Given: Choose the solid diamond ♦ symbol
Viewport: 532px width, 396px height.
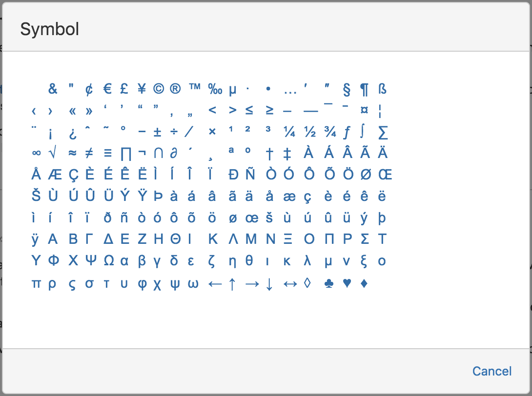Looking at the screenshot, I should click(x=364, y=283).
